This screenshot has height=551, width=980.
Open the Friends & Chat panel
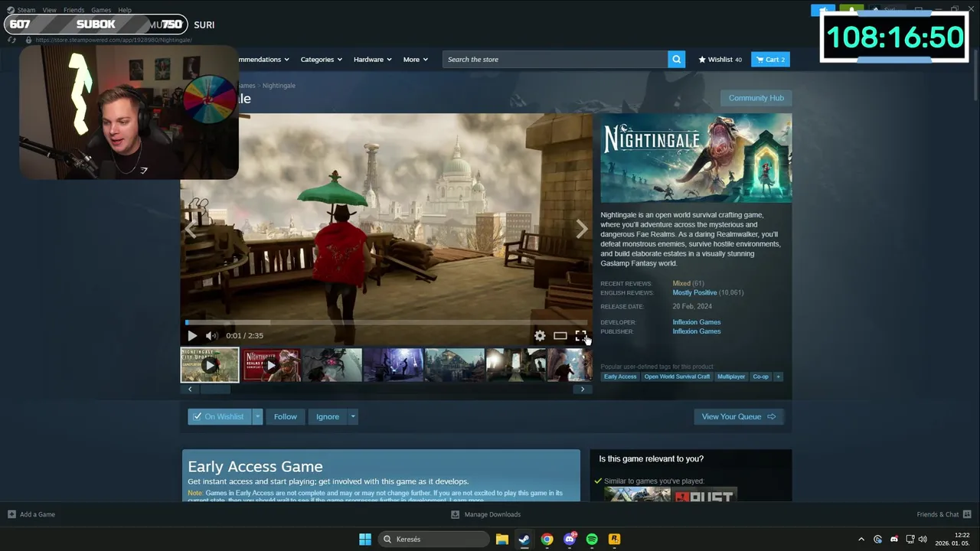tap(943, 514)
